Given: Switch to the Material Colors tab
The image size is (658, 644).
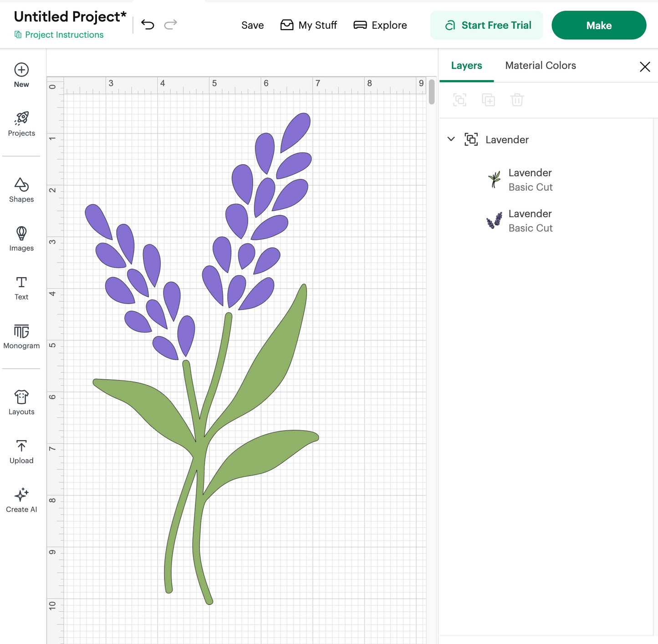Looking at the screenshot, I should 541,66.
